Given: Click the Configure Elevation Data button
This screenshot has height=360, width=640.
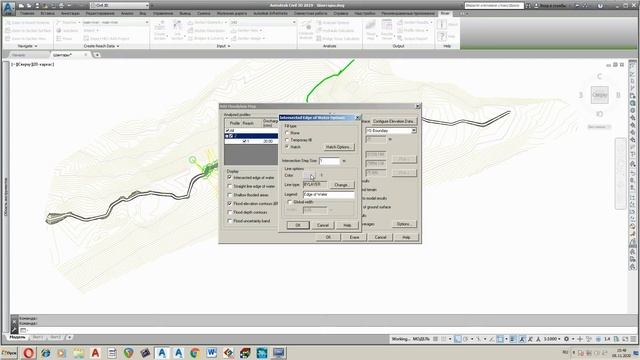Looking at the screenshot, I should 394,122.
